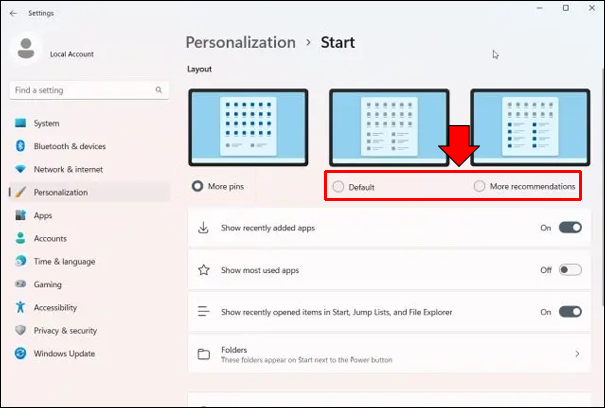Click the local account avatar picture
605x408 pixels.
click(26, 49)
